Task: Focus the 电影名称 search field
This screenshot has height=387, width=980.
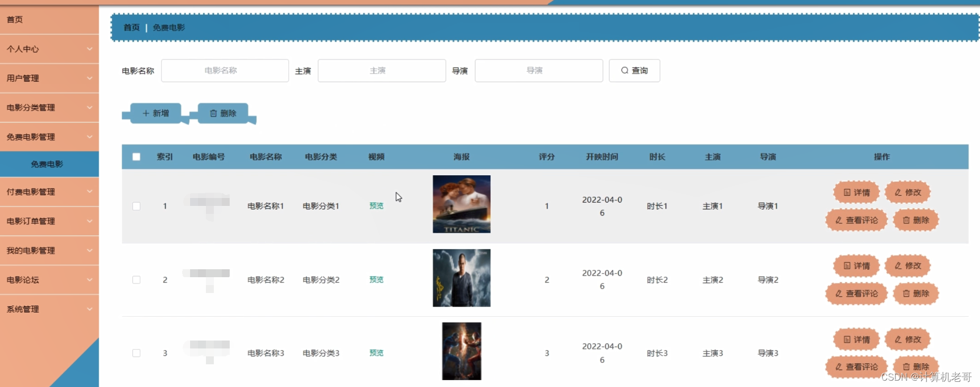Action: 225,71
